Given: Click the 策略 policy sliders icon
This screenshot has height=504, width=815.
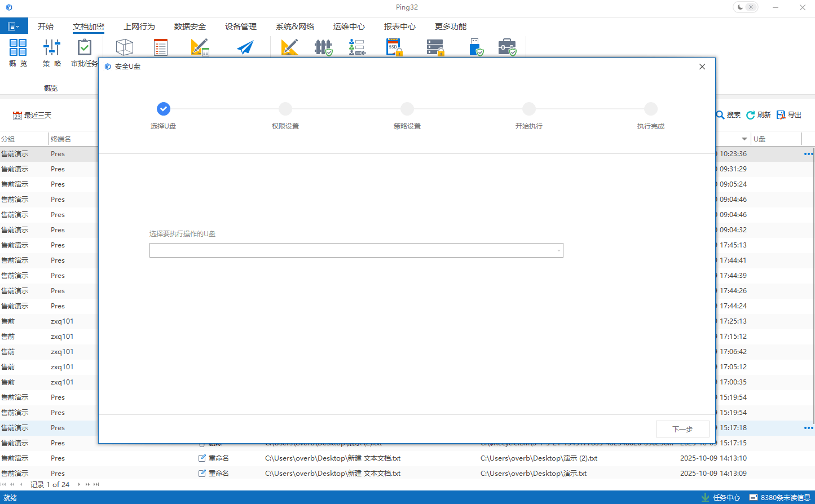Looking at the screenshot, I should (51, 47).
